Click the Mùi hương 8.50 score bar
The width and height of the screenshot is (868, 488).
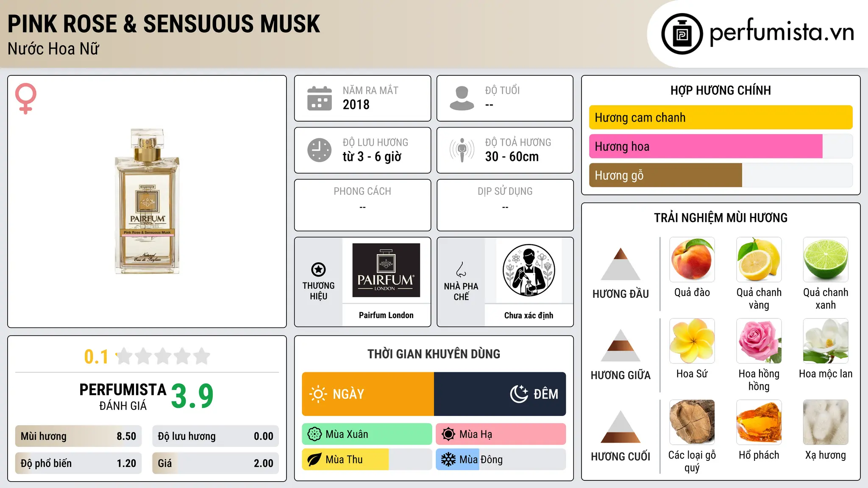coord(78,436)
